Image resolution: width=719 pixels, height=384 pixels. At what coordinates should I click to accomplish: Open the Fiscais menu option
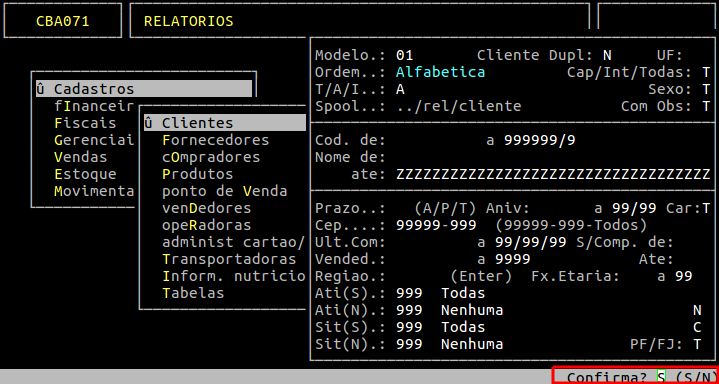85,123
